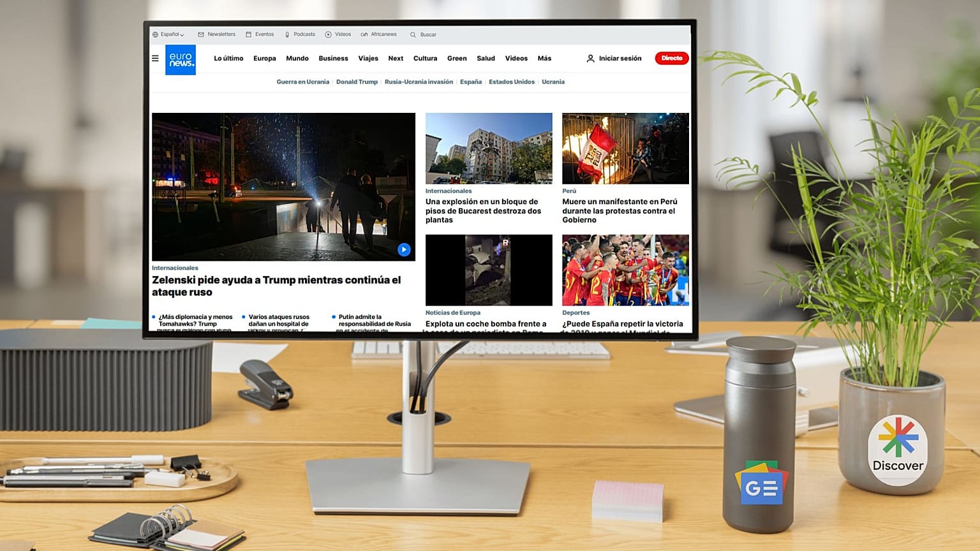Click the search magnifier icon

(x=413, y=34)
